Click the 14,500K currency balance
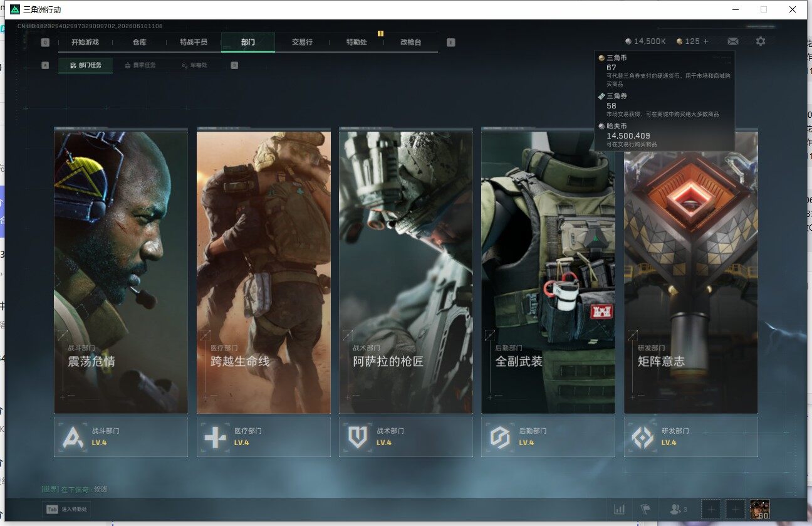 [x=650, y=41]
